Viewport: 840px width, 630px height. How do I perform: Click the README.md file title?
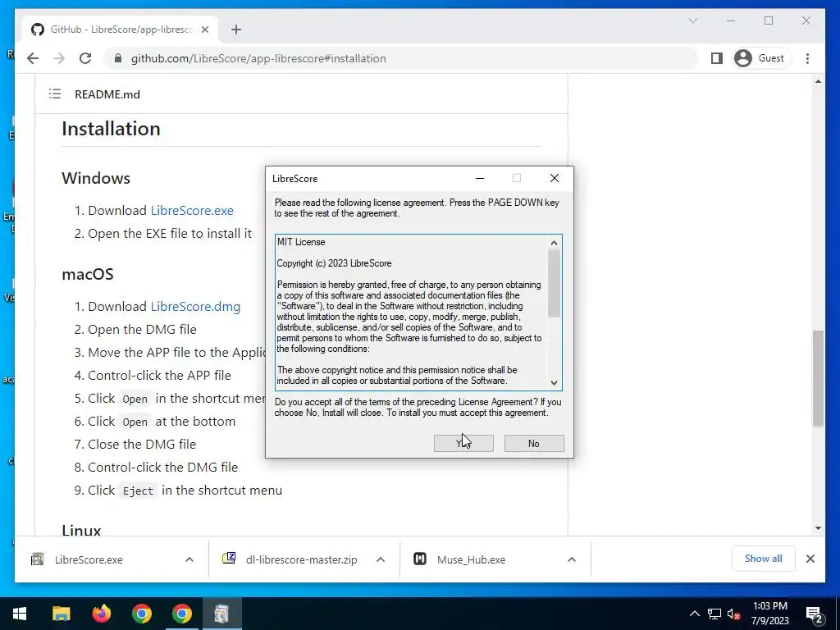(x=107, y=94)
